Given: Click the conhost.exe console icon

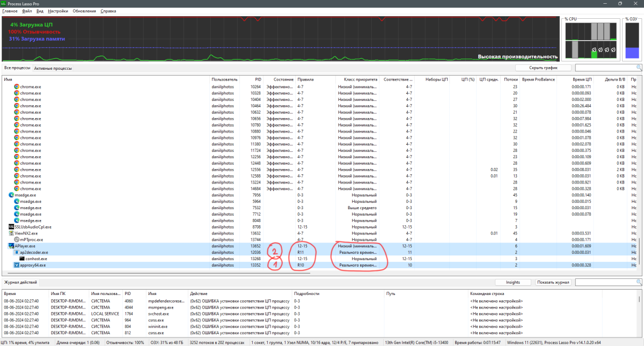Looking at the screenshot, I should click(22, 259).
